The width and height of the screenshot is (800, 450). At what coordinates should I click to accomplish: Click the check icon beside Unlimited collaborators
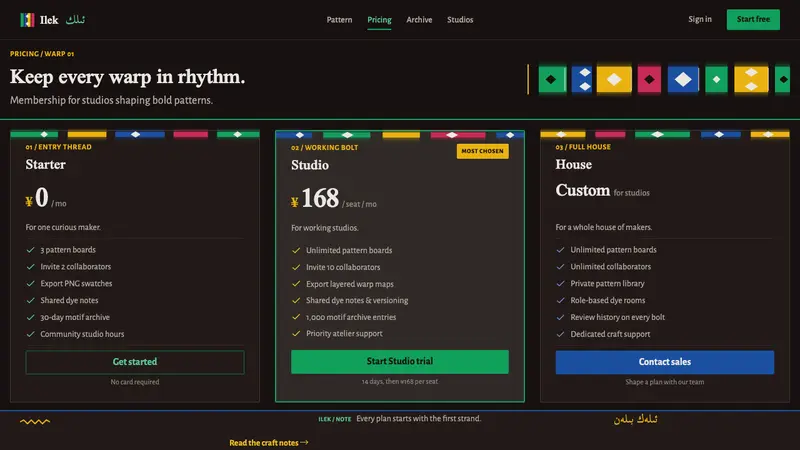560,267
